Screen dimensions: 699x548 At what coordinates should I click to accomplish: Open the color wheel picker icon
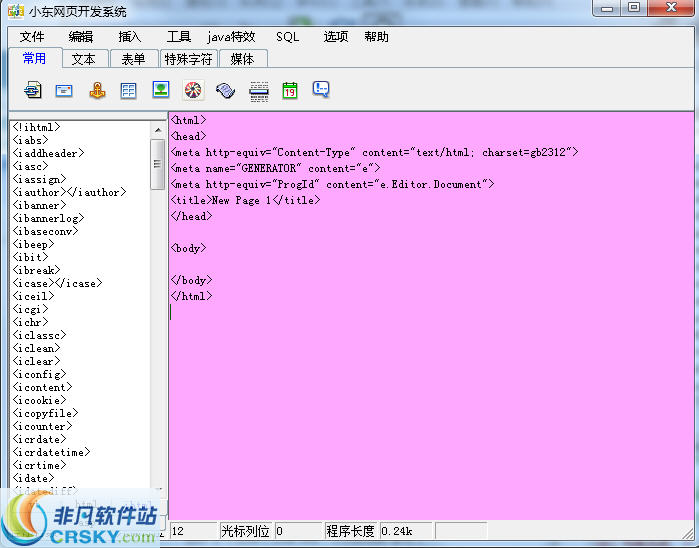click(x=193, y=91)
